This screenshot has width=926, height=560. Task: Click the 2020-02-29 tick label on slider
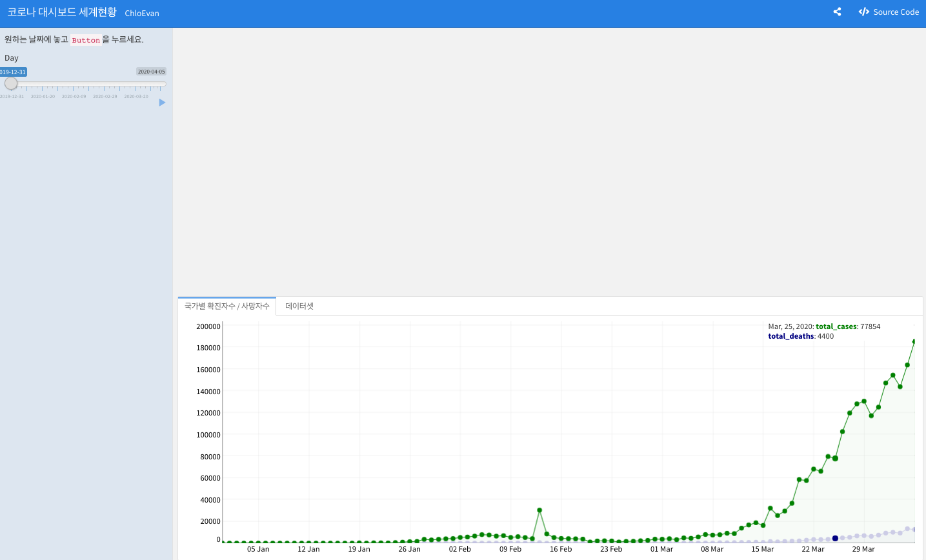(105, 97)
